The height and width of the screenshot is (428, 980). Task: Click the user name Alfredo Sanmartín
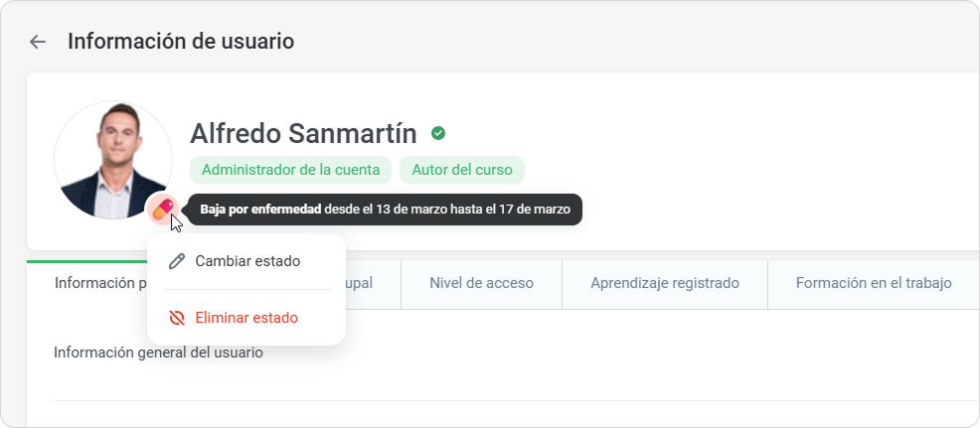(303, 133)
